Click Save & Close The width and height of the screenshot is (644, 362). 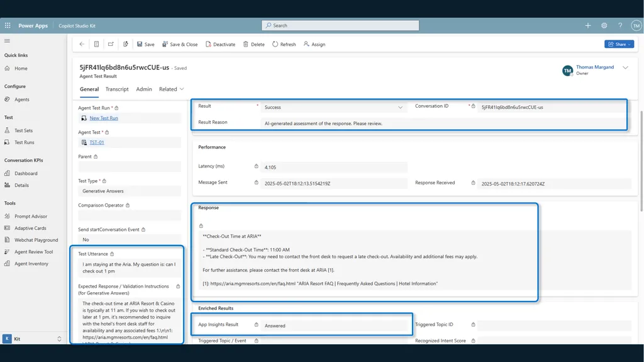coord(180,44)
